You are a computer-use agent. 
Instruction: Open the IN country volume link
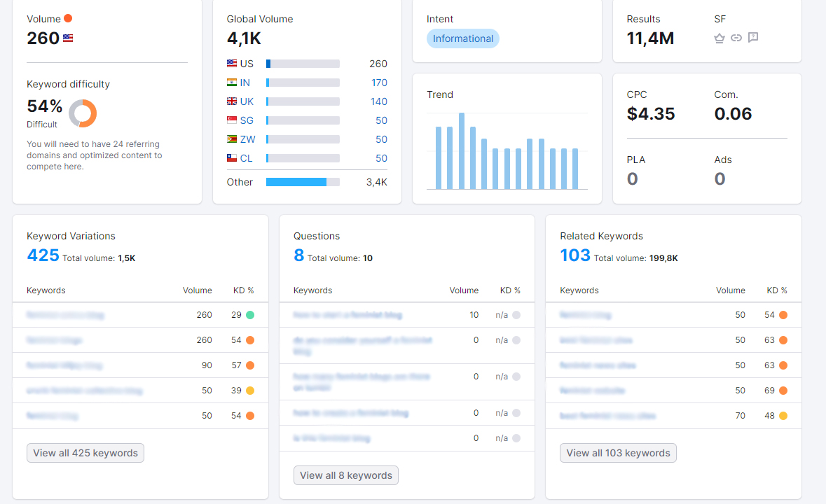pyautogui.click(x=245, y=83)
